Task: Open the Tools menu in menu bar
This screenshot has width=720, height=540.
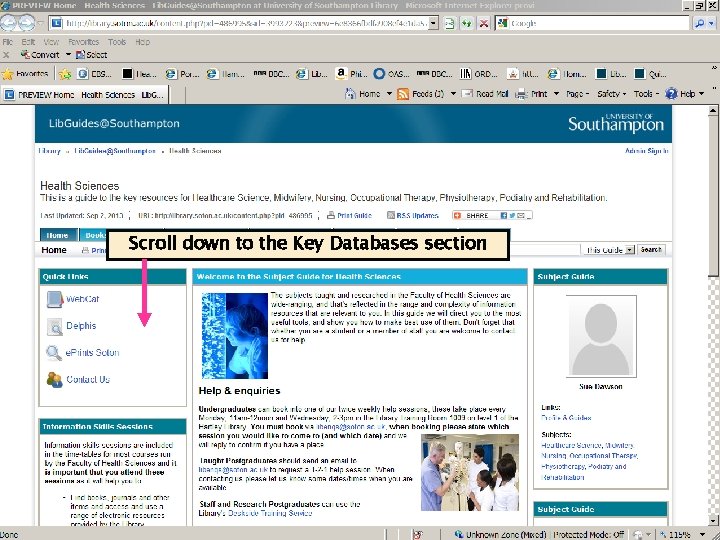Action: [x=117, y=42]
